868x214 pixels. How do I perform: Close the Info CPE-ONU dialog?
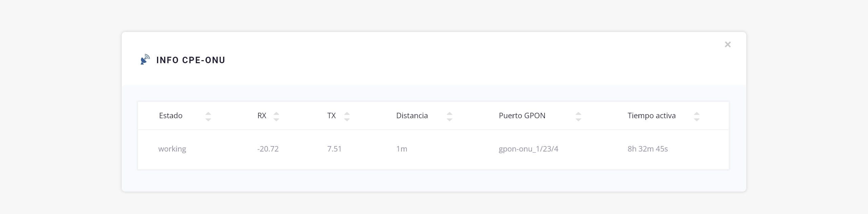pyautogui.click(x=728, y=44)
